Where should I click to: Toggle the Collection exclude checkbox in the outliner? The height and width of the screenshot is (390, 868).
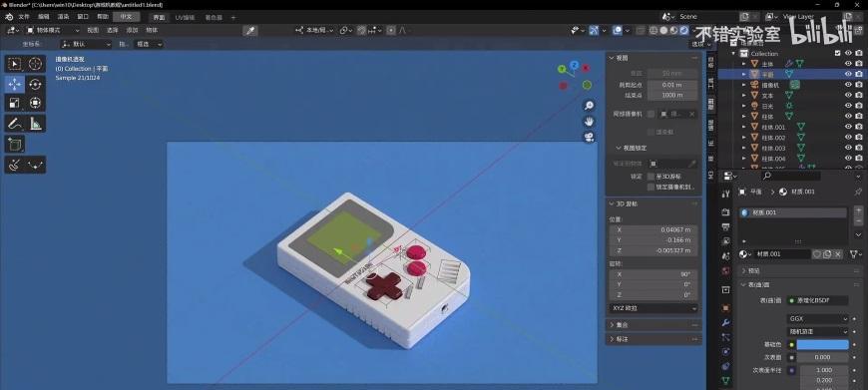(x=837, y=53)
